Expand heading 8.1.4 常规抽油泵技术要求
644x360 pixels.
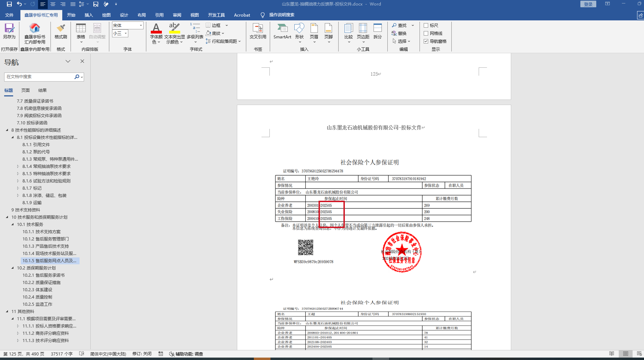point(18,167)
